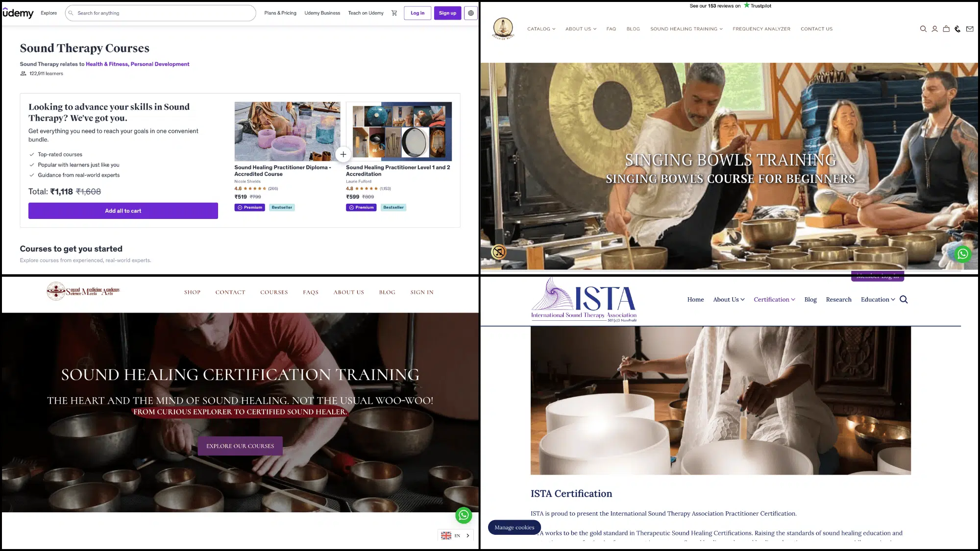This screenshot has height=551, width=980.
Task: Open the Udemy shopping cart icon
Action: coord(394,13)
